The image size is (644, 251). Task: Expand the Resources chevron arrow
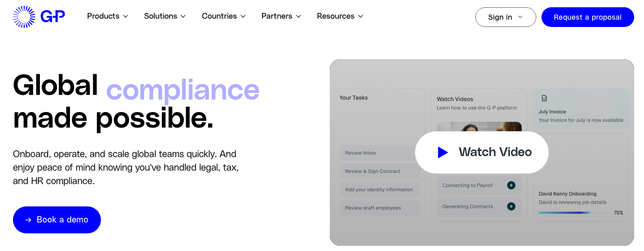(360, 17)
